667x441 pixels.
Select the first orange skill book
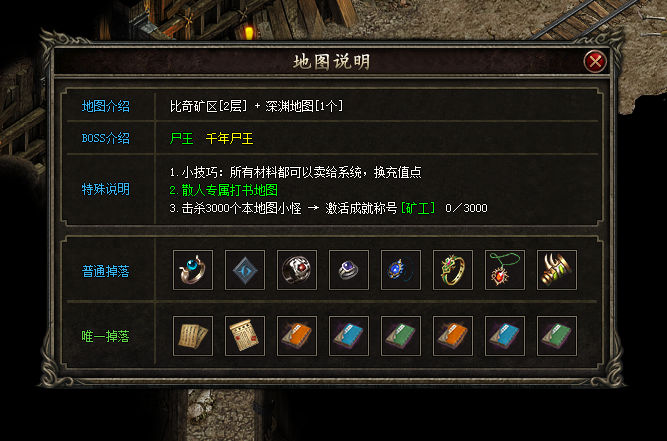[296, 336]
